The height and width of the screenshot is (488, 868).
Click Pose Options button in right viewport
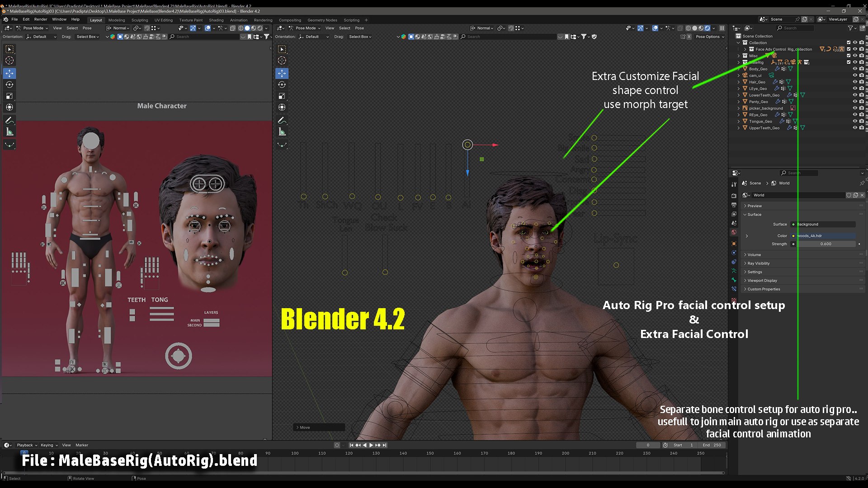coord(710,37)
